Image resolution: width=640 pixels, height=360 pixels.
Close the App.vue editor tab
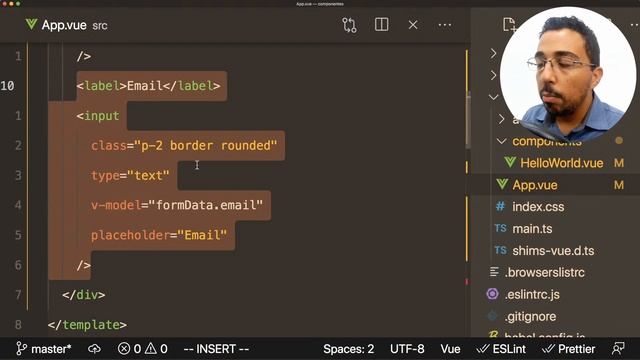(x=413, y=25)
